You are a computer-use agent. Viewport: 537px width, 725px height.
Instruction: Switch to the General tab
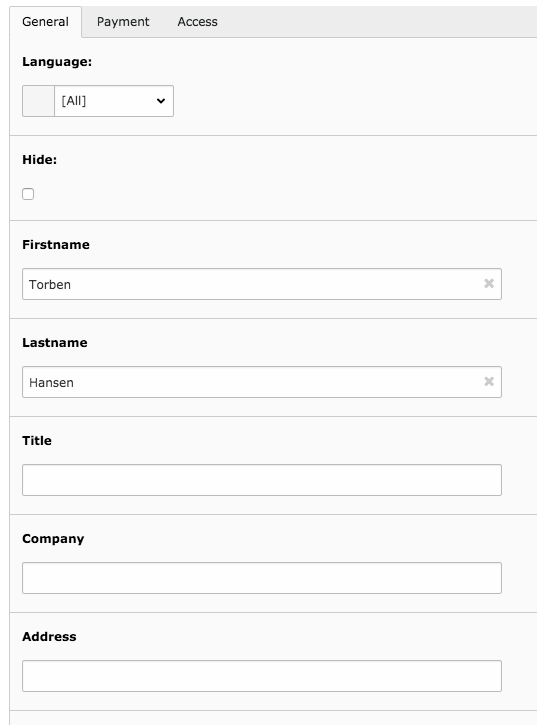pyautogui.click(x=45, y=22)
